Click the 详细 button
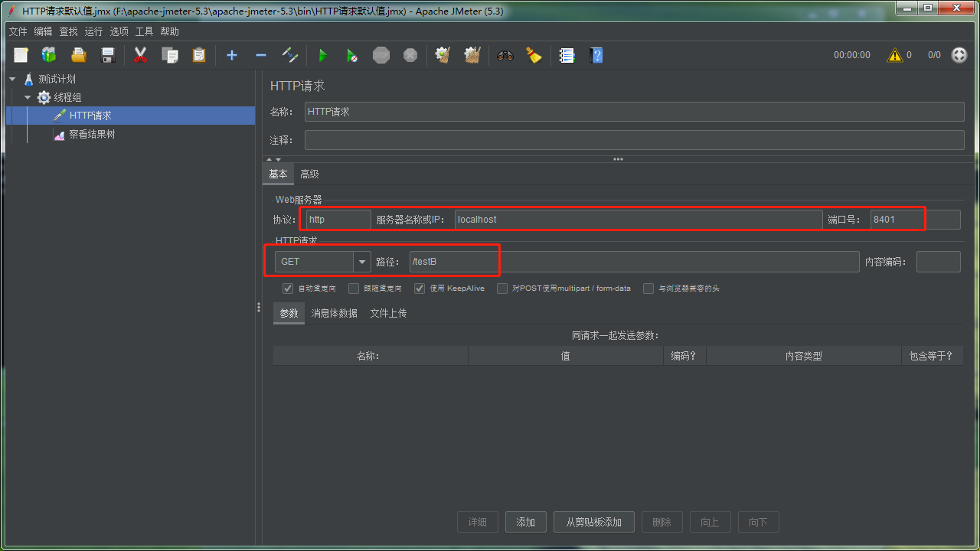This screenshot has height=551, width=980. [478, 522]
